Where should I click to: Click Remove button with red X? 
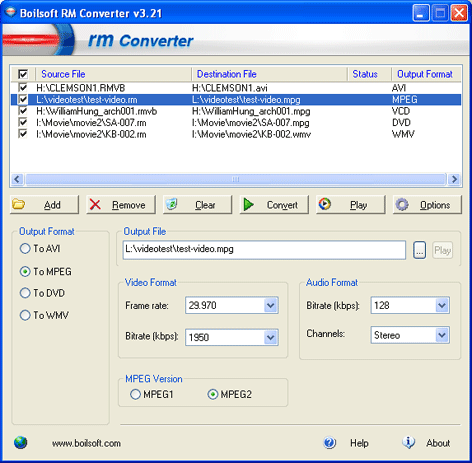pos(121,205)
